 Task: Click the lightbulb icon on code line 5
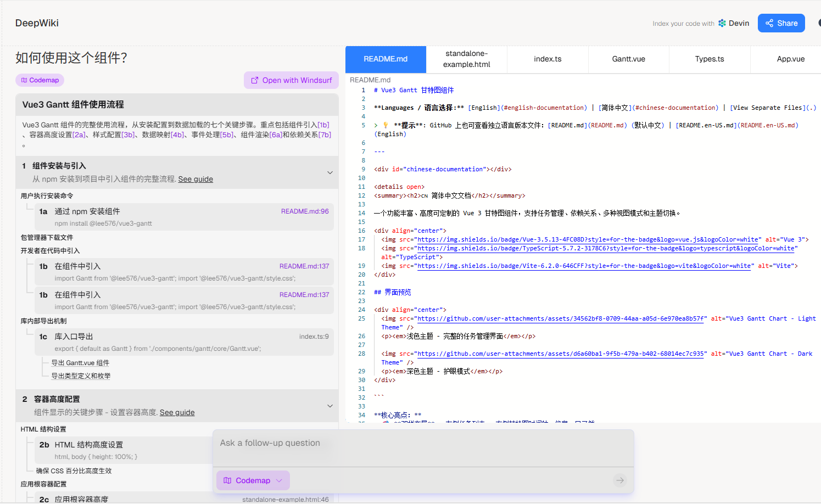click(386, 125)
